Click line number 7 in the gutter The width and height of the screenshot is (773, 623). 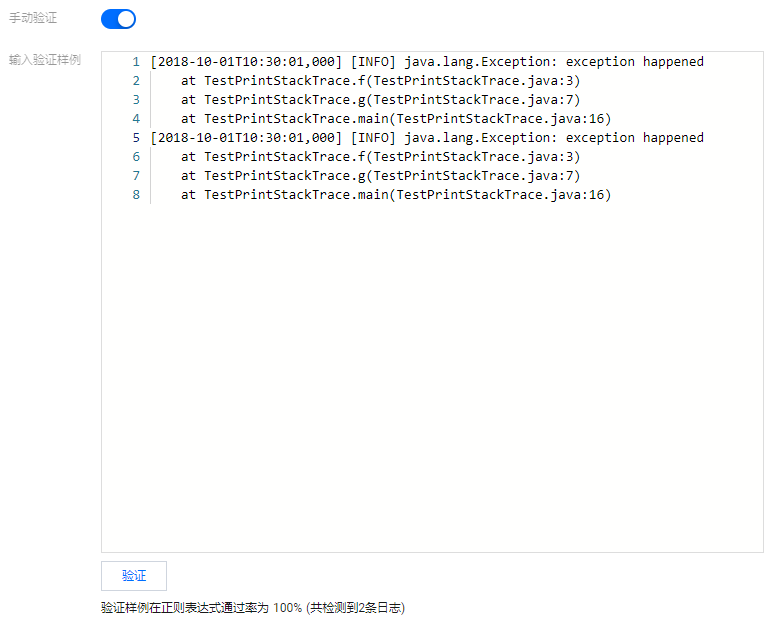click(x=136, y=176)
